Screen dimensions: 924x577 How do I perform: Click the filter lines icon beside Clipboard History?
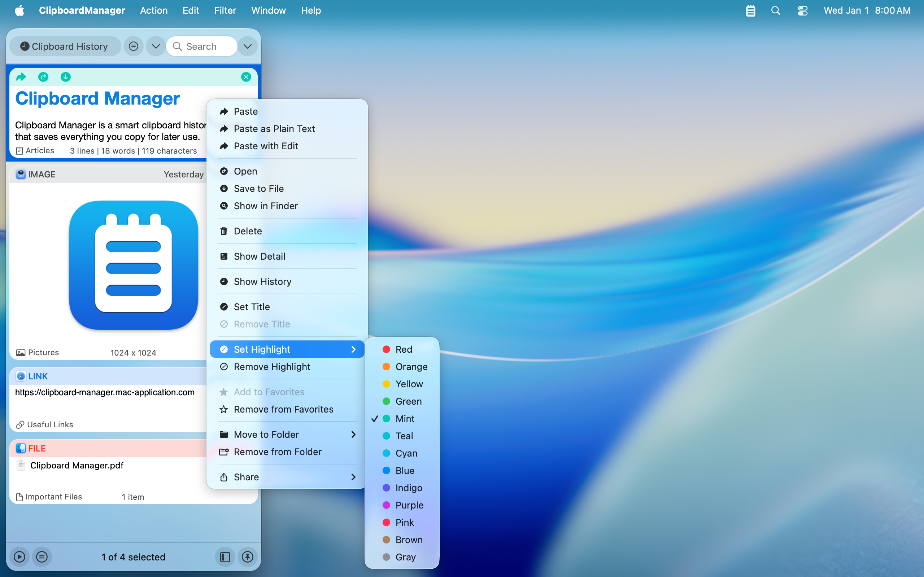coord(133,47)
